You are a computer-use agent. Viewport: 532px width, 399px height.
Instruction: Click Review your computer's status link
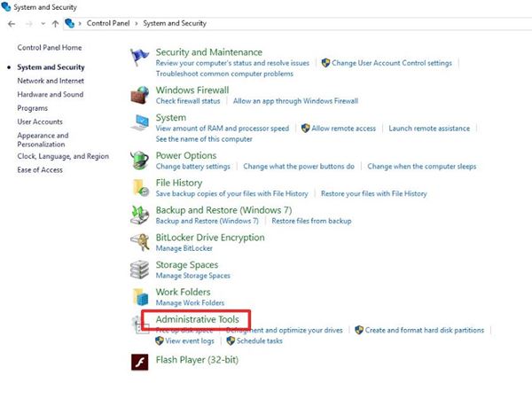point(232,63)
